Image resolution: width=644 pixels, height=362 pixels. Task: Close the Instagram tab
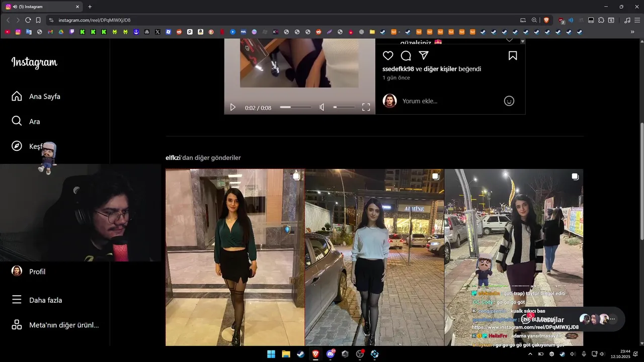point(77,7)
